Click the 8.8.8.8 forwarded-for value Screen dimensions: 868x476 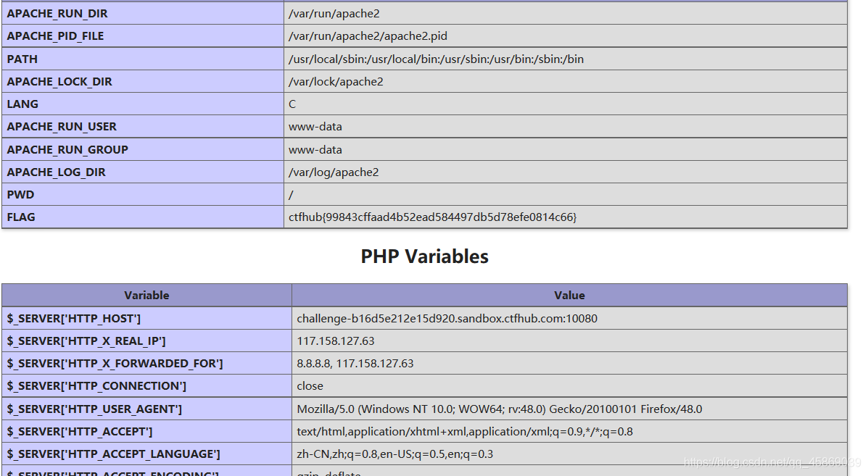pyautogui.click(x=355, y=363)
